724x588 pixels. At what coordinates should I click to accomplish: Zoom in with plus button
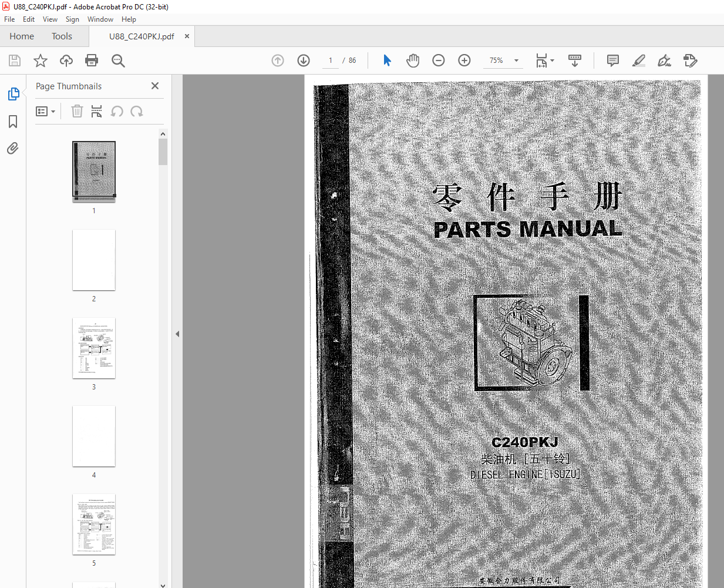[x=464, y=61]
